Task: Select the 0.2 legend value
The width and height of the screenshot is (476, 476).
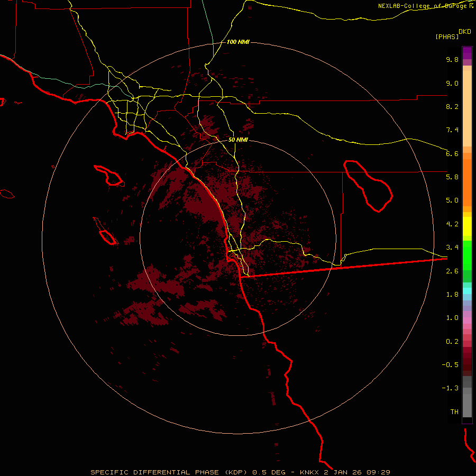Action: point(452,342)
